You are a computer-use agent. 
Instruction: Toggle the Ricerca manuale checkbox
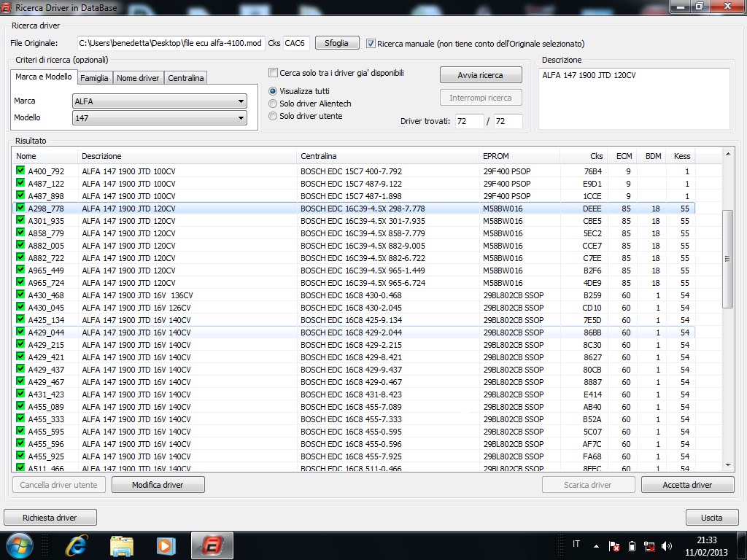click(371, 44)
